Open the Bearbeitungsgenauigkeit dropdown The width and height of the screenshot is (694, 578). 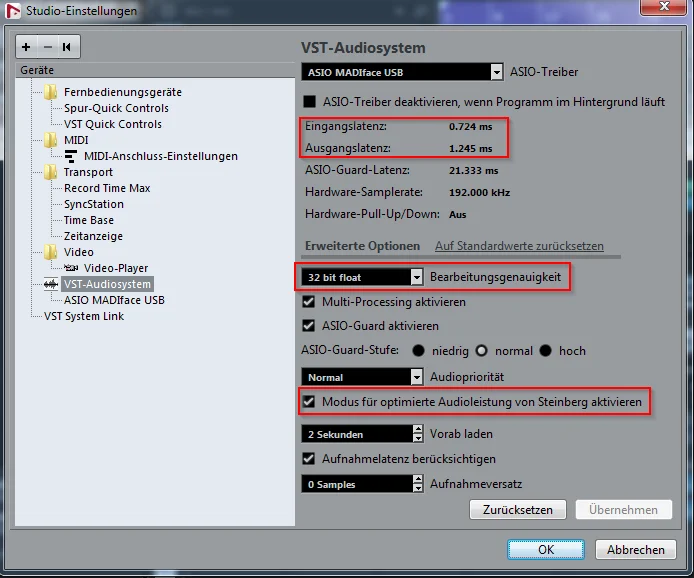[416, 277]
